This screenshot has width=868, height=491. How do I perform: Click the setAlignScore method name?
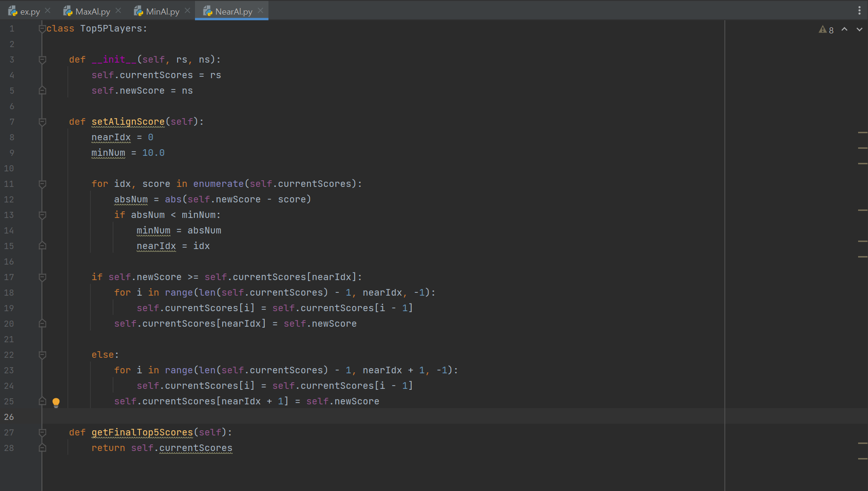[128, 121]
